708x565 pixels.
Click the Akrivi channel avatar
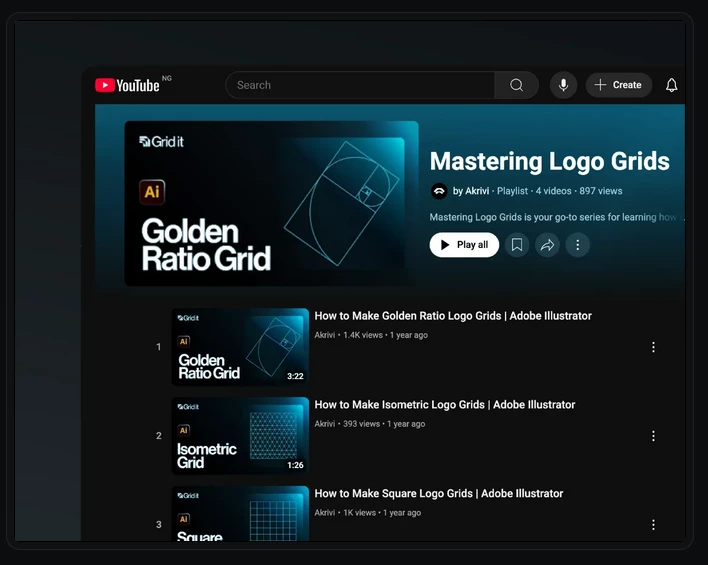438,191
